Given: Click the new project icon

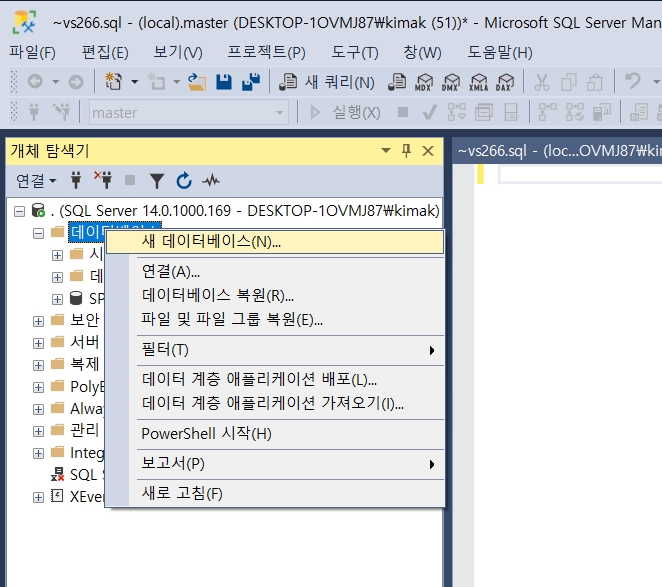Looking at the screenshot, I should point(113,81).
